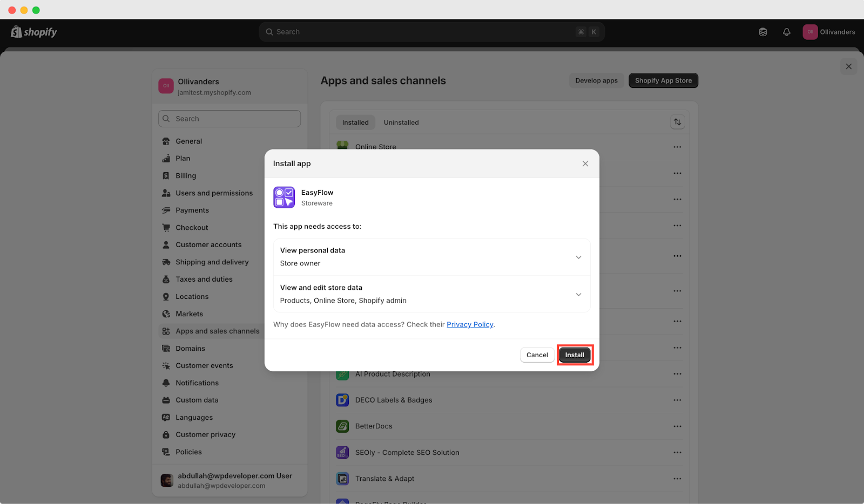Expand the View and edit store data section
Viewport: 864px width, 504px height.
coord(431,294)
